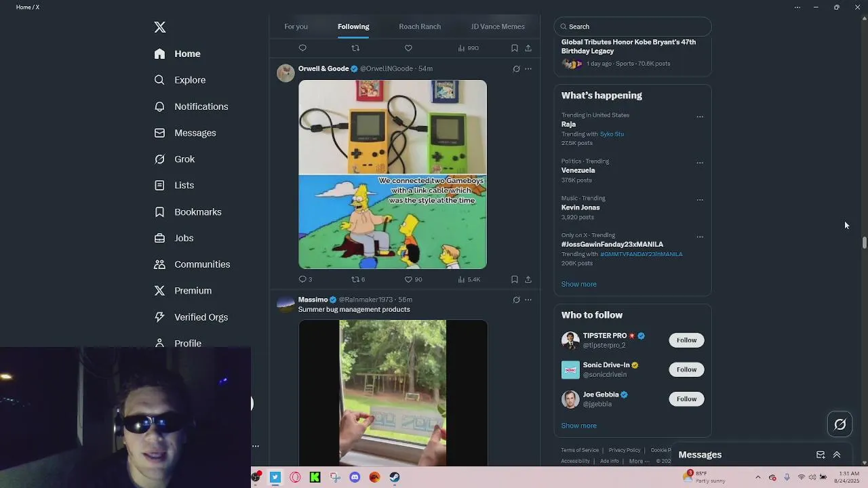The height and width of the screenshot is (488, 868).
Task: Open Jobs in the sidebar
Action: tap(174, 238)
